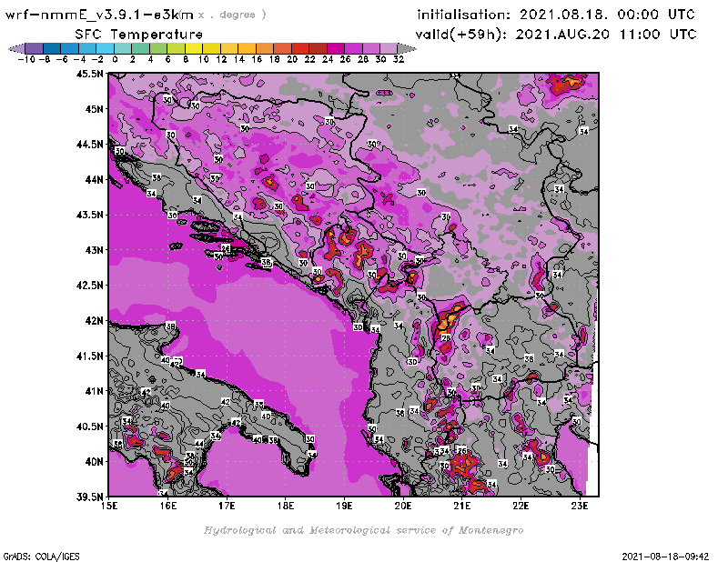728x562 pixels.
Task: Click the 'valid(+59h):' label
Action: click(461, 35)
